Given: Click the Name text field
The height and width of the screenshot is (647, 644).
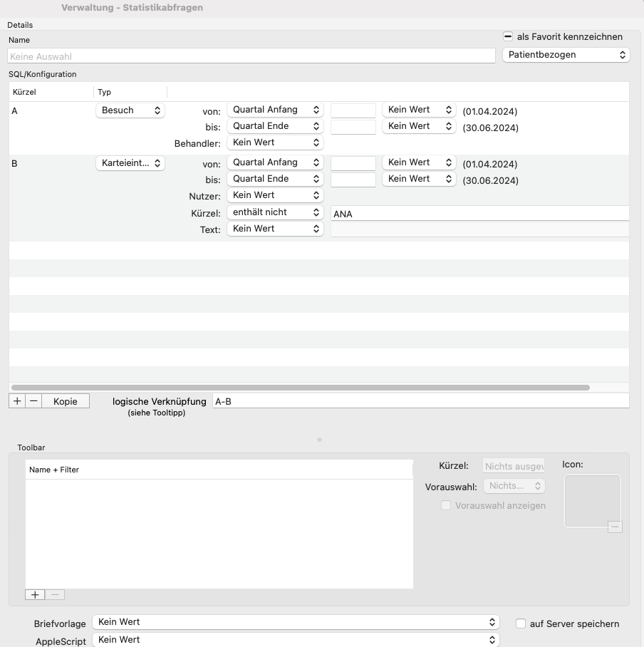Looking at the screenshot, I should click(x=251, y=56).
